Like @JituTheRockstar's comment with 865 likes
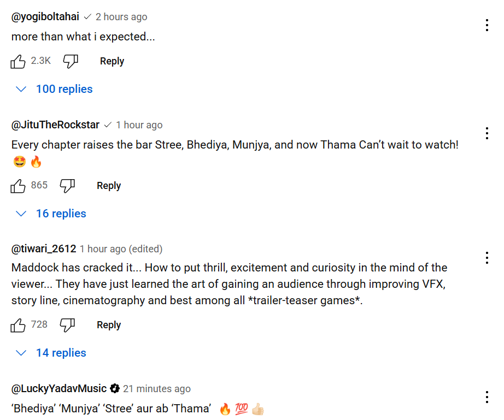 [x=18, y=186]
